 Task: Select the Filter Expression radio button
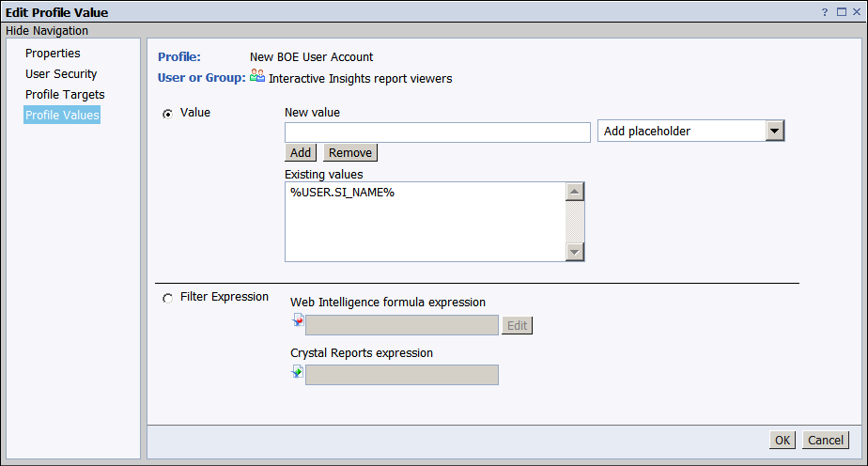[x=168, y=298]
